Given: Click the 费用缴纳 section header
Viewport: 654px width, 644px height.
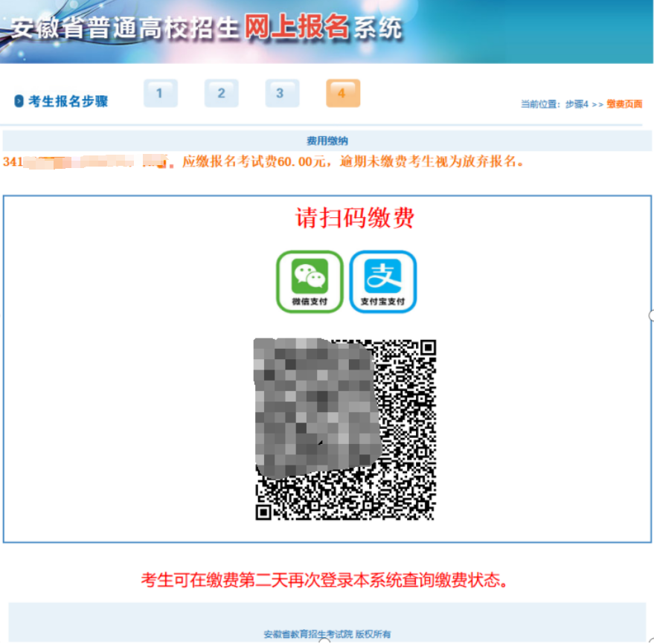Looking at the screenshot, I should (x=327, y=141).
